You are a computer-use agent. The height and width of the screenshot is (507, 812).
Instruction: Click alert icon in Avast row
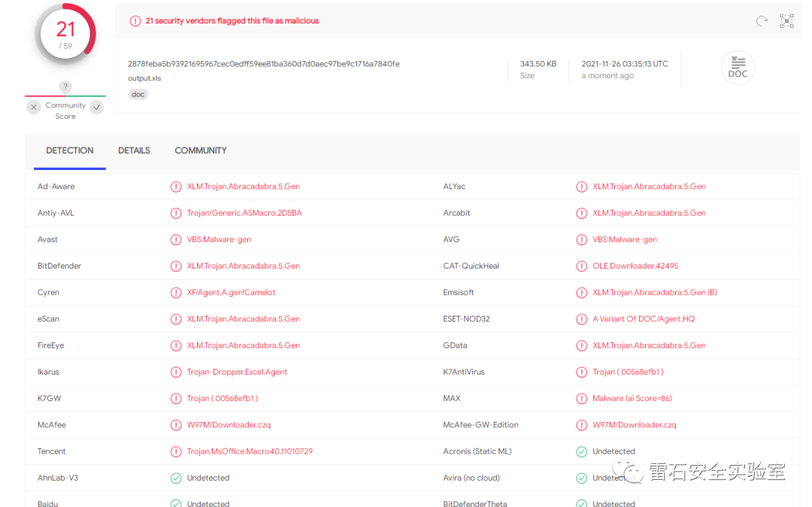click(x=176, y=239)
